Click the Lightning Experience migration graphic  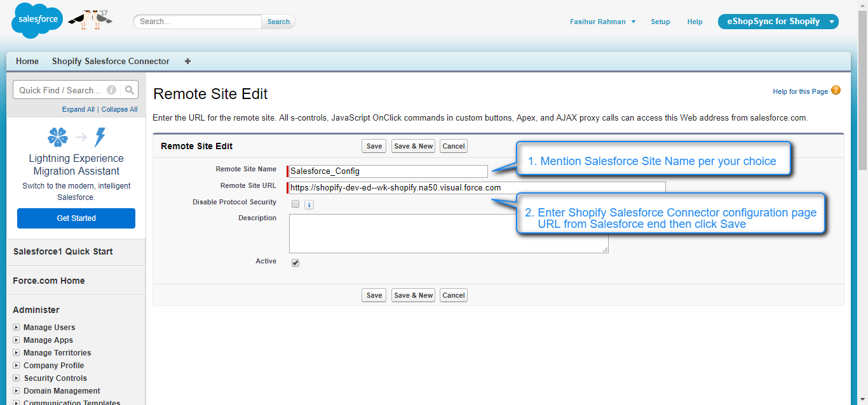click(x=76, y=137)
